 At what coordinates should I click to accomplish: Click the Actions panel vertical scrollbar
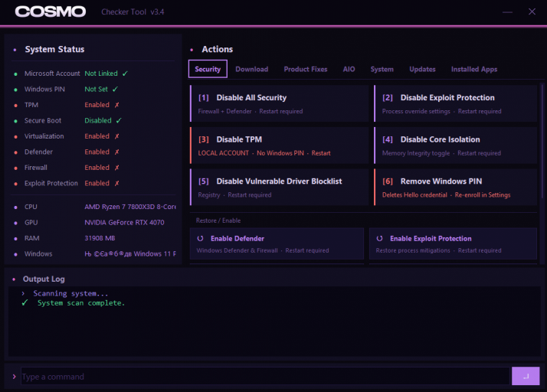542,141
